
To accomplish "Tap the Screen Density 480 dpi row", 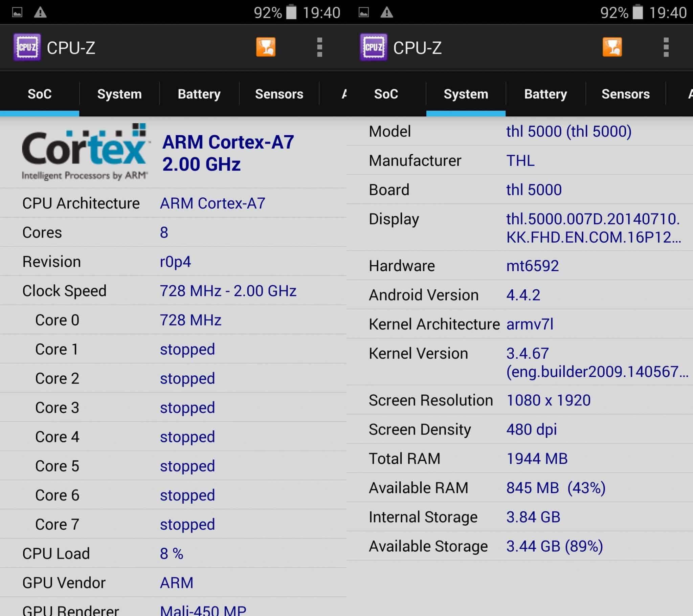I will [x=520, y=429].
